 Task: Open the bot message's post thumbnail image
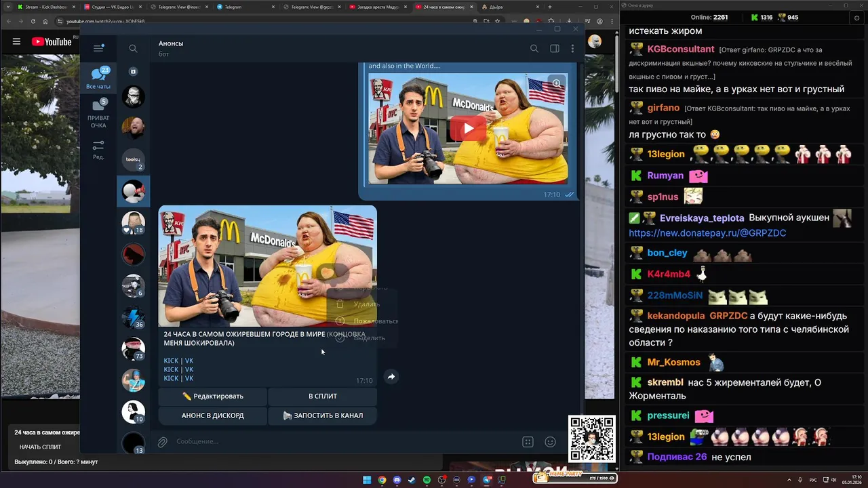click(267, 266)
